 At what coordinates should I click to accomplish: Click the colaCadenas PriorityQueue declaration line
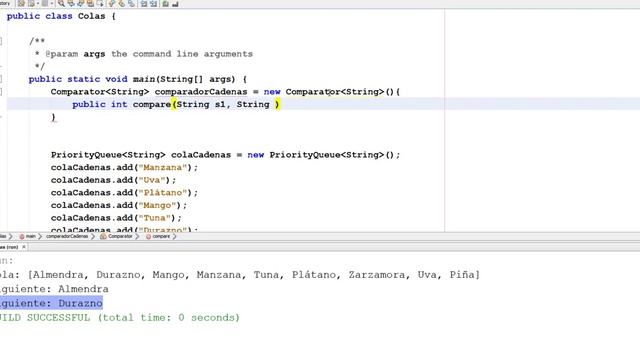coord(225,155)
